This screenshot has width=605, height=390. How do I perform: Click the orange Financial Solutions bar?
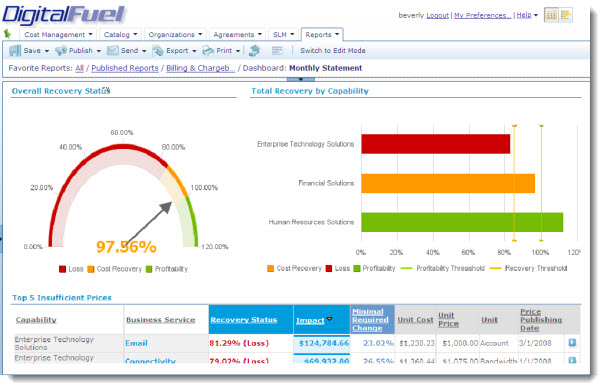448,183
